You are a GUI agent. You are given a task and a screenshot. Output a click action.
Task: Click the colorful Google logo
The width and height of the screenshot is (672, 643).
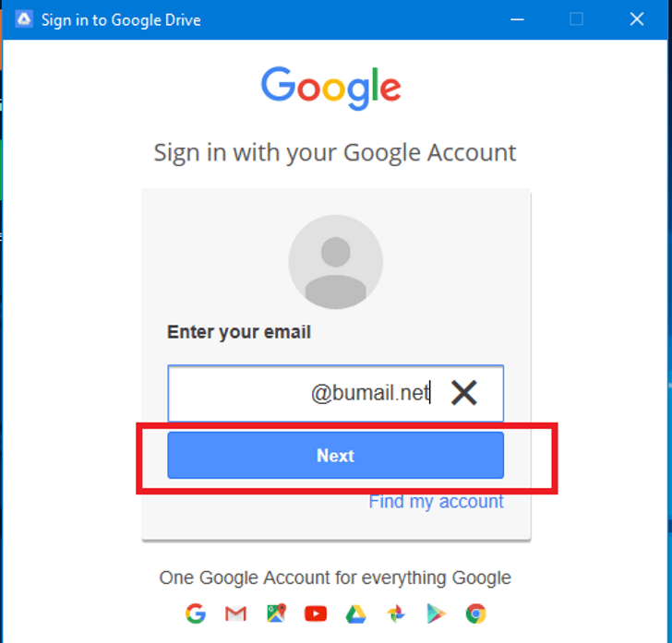point(330,88)
